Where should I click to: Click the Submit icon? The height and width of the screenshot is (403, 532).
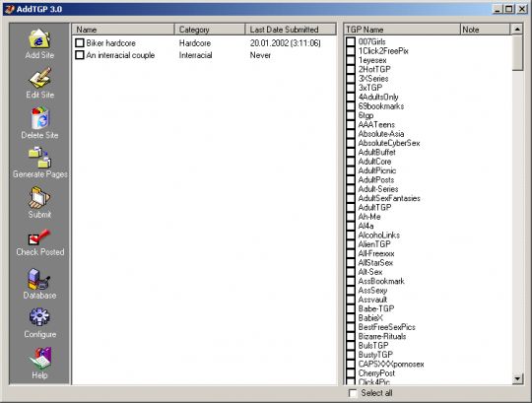click(39, 197)
